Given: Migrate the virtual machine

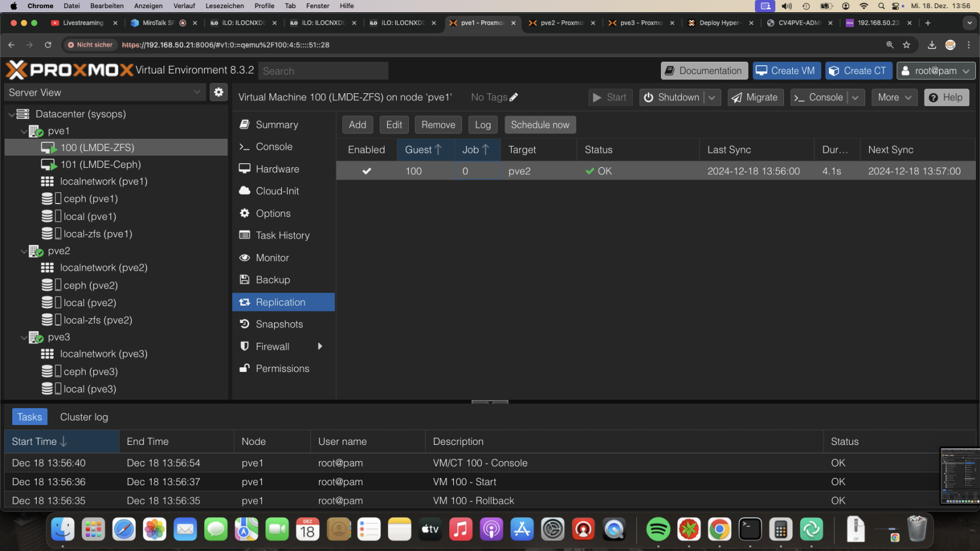Looking at the screenshot, I should (x=756, y=97).
